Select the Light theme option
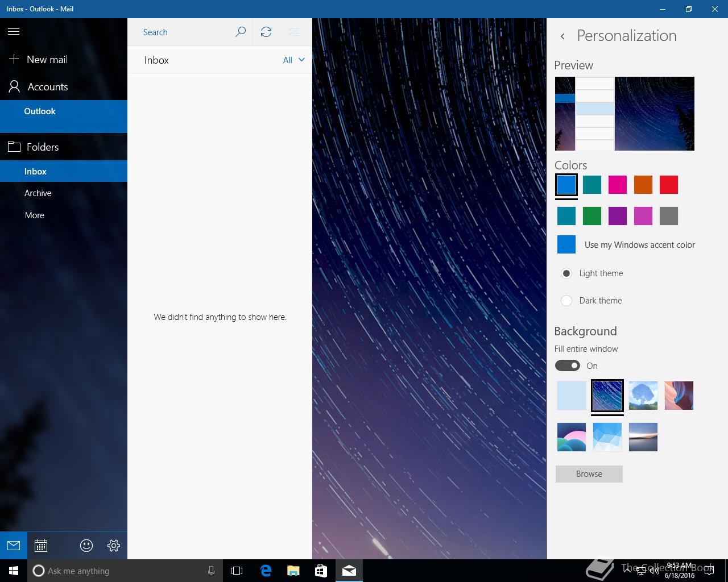Image resolution: width=728 pixels, height=582 pixels. click(x=566, y=273)
